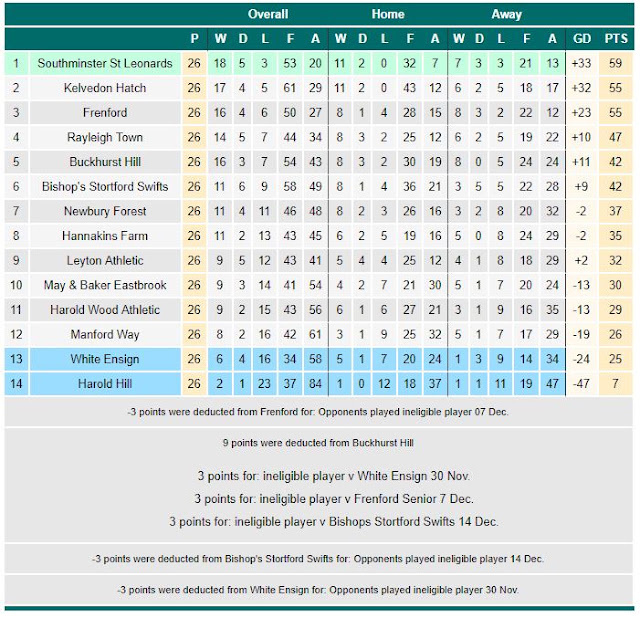Open Bishop's Stortford Swifts team entry

tap(105, 187)
